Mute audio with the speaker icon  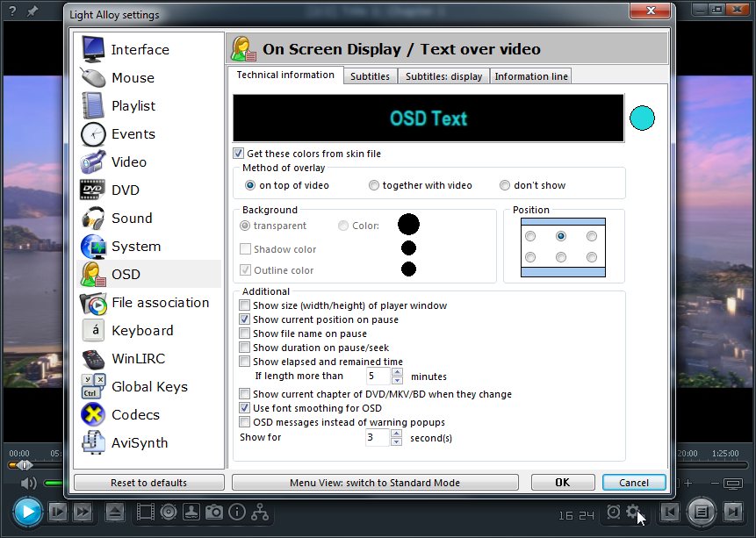[29, 483]
